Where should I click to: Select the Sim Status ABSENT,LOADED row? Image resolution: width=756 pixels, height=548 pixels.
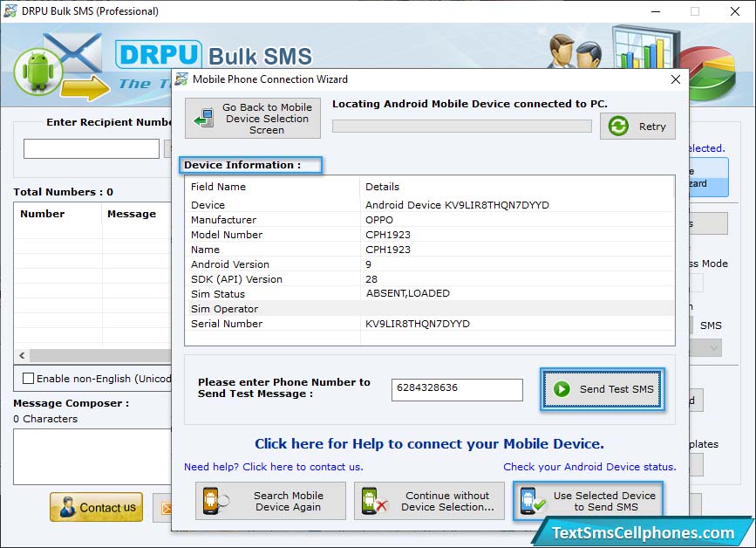tap(429, 294)
